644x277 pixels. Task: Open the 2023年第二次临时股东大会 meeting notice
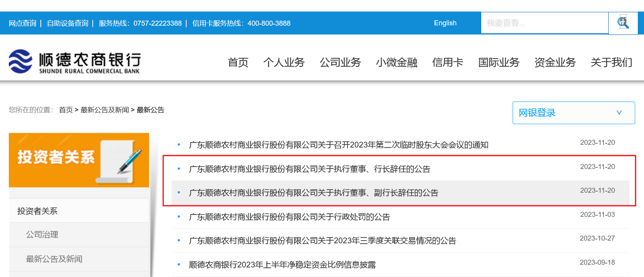tap(339, 145)
